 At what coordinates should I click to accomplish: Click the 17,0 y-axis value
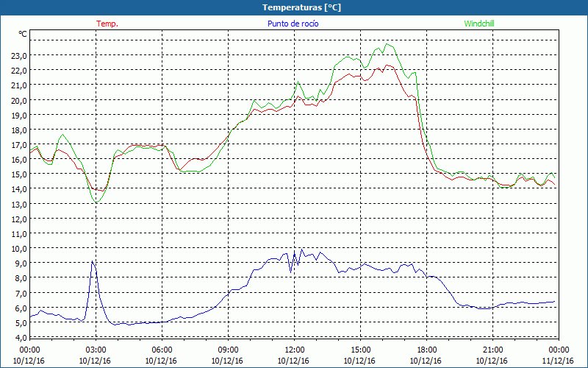click(20, 145)
